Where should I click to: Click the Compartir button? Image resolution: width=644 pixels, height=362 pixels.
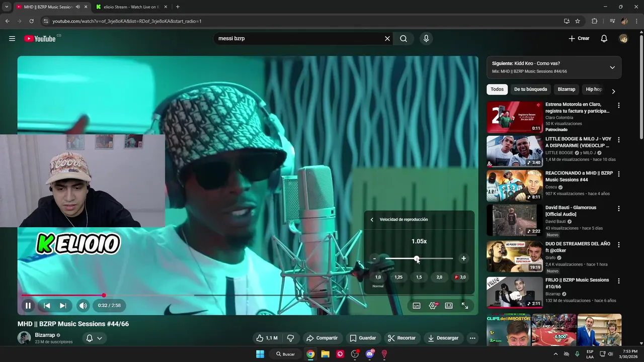(322, 338)
